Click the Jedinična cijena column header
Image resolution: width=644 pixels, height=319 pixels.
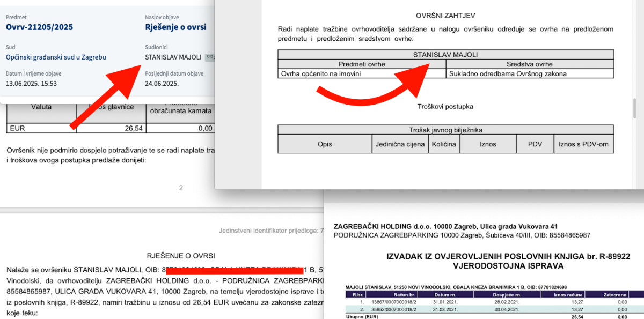(399, 144)
